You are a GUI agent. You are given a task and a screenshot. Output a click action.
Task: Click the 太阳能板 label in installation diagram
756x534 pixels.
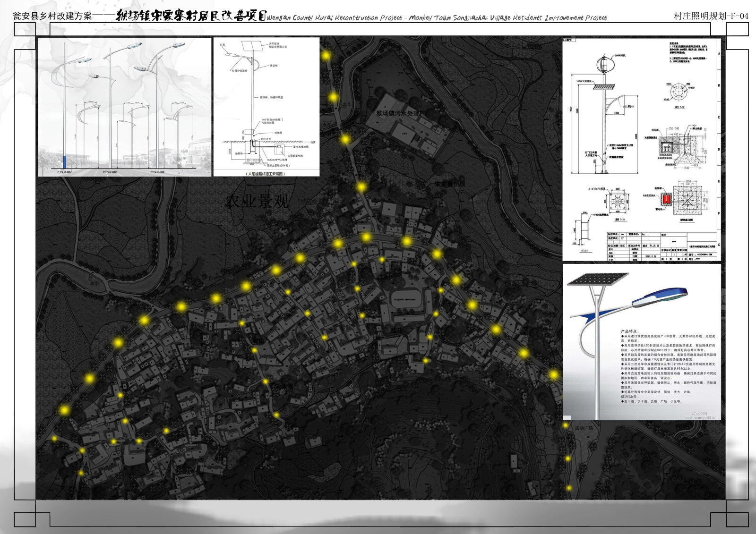(x=275, y=43)
